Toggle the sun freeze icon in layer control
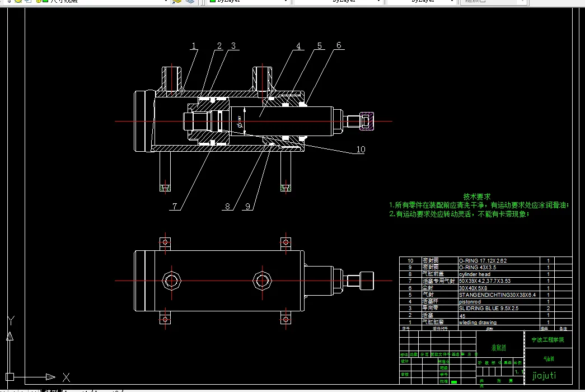Screen dimensions: 585x392 pos(18,1)
